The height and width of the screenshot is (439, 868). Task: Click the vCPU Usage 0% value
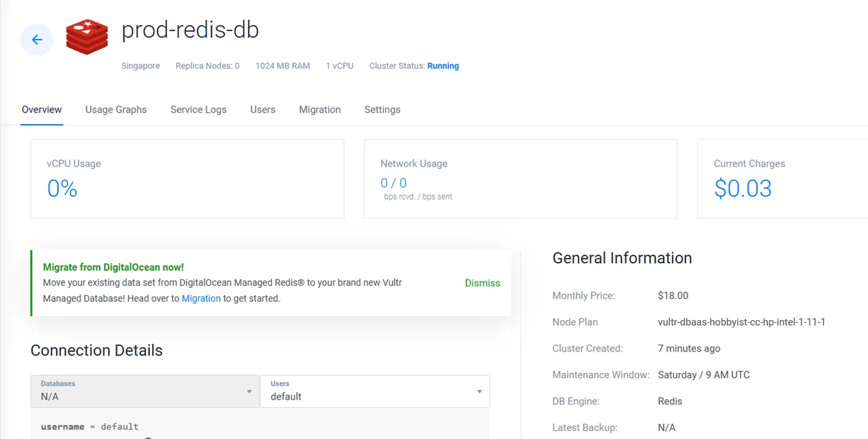pyautogui.click(x=62, y=188)
